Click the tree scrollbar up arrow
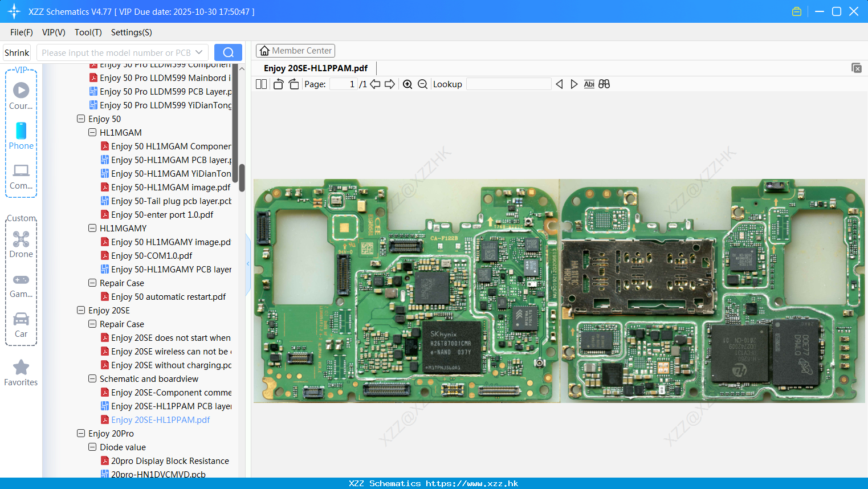The width and height of the screenshot is (868, 489). coord(242,68)
